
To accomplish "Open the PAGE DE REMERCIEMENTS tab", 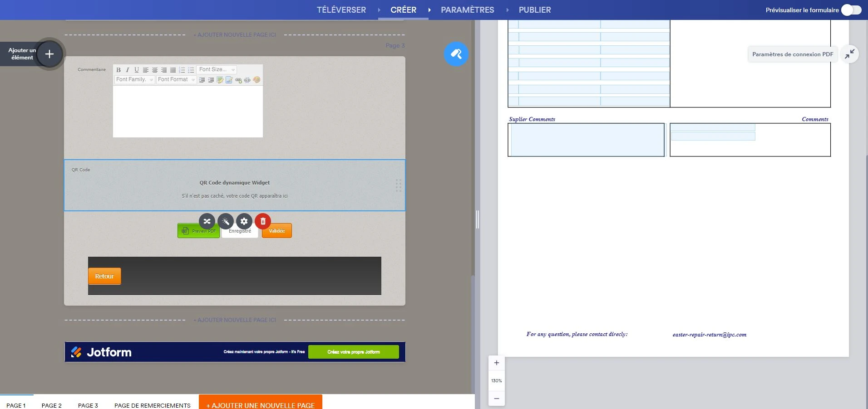I will pyautogui.click(x=152, y=405).
